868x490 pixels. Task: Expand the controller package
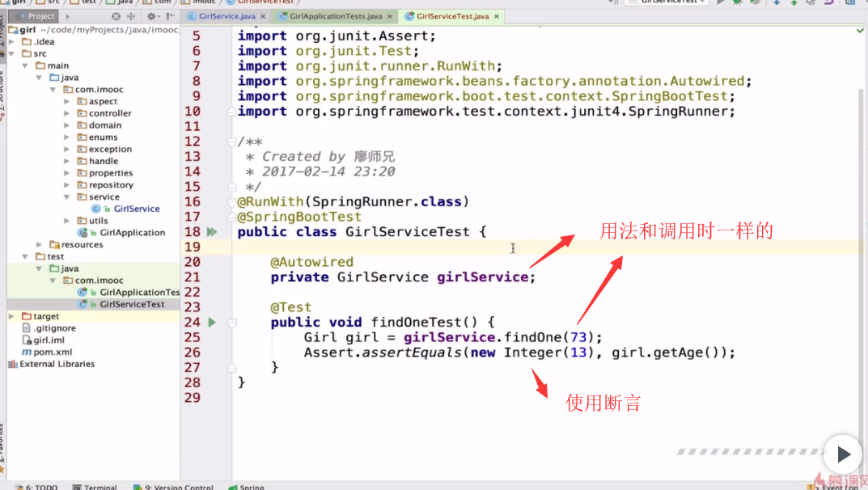click(x=67, y=113)
